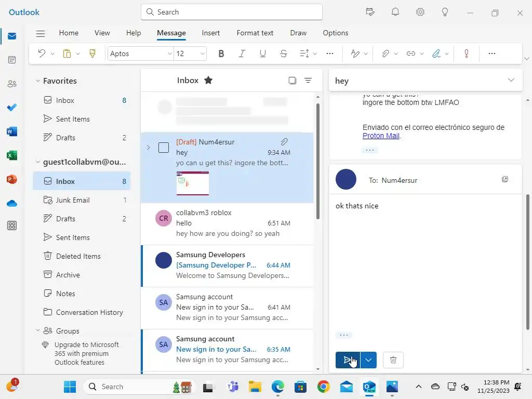The width and height of the screenshot is (532, 399).
Task: Click the Select mode icon above the message list
Action: click(292, 81)
